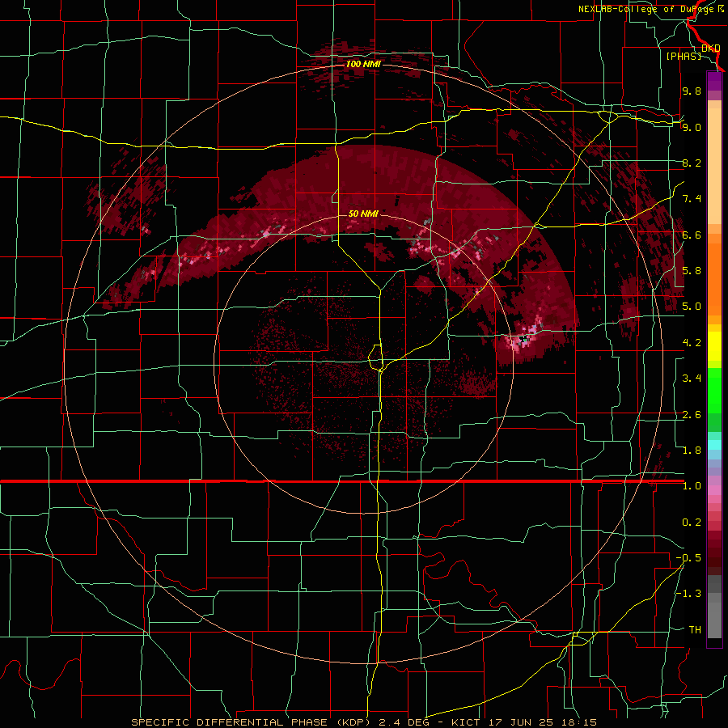Select the '1.0' color scale value

click(692, 486)
